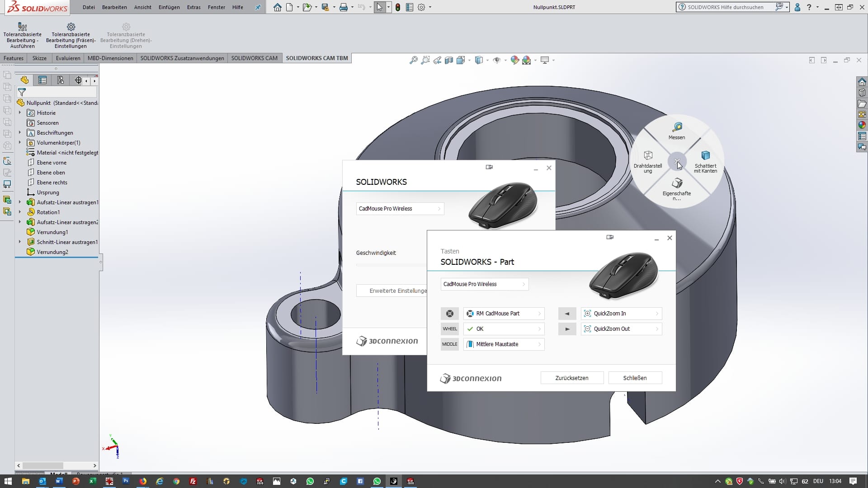Toggle device icon in SOLIDWORKS - Part dialog titlebar
This screenshot has height=488, width=868.
point(610,237)
